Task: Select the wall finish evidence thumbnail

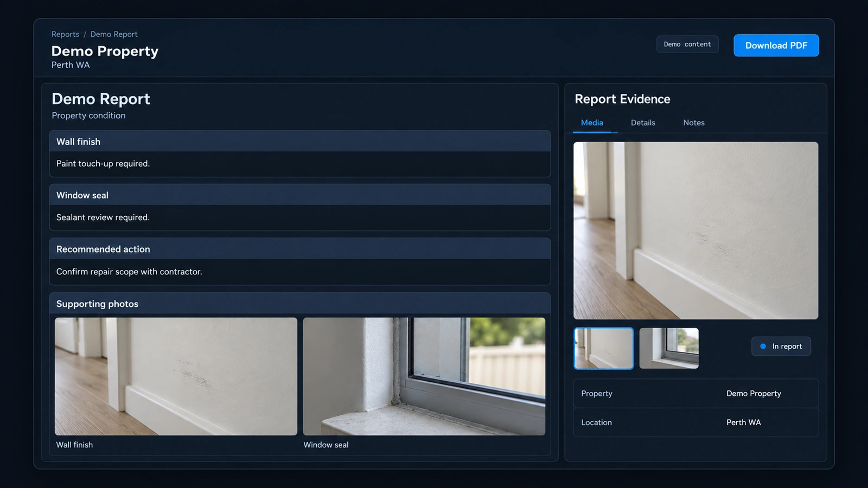Action: 604,348
